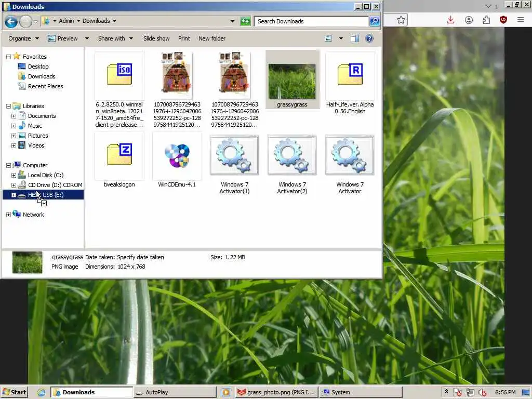Click the 8:56 PM taskbar clock
This screenshot has width=532, height=399.
point(505,392)
